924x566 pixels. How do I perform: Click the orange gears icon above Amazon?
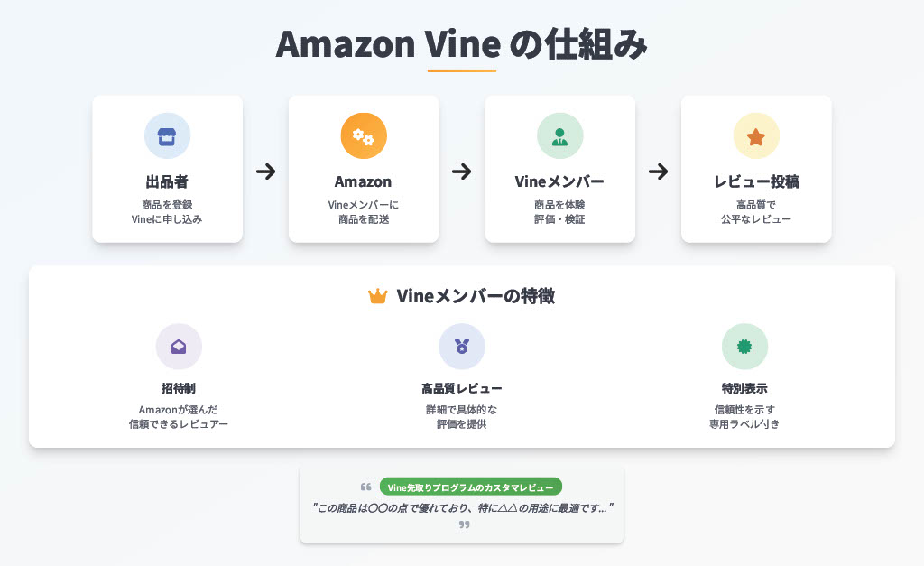click(x=364, y=137)
